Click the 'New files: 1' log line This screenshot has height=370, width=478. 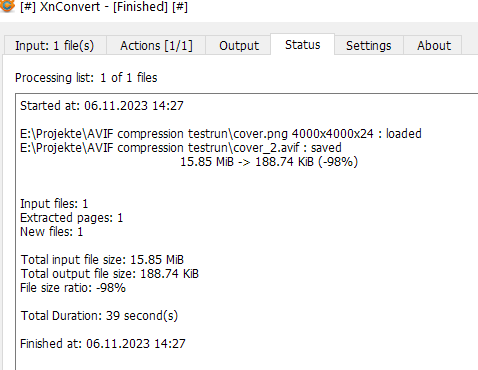coord(51,232)
